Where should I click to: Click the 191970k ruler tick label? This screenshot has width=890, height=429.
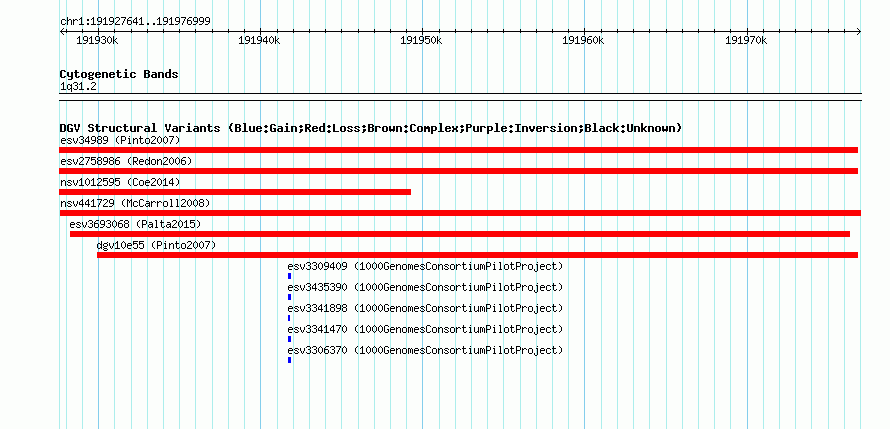coord(746,40)
